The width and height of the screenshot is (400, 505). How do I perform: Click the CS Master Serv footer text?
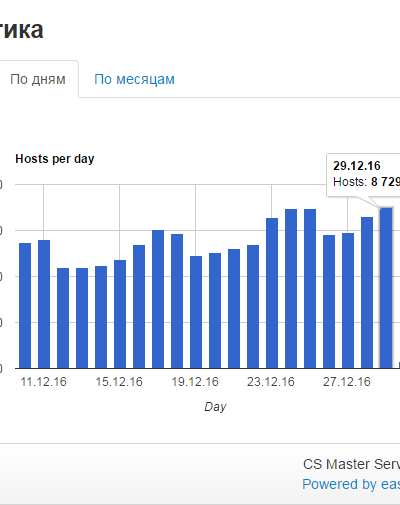(351, 464)
